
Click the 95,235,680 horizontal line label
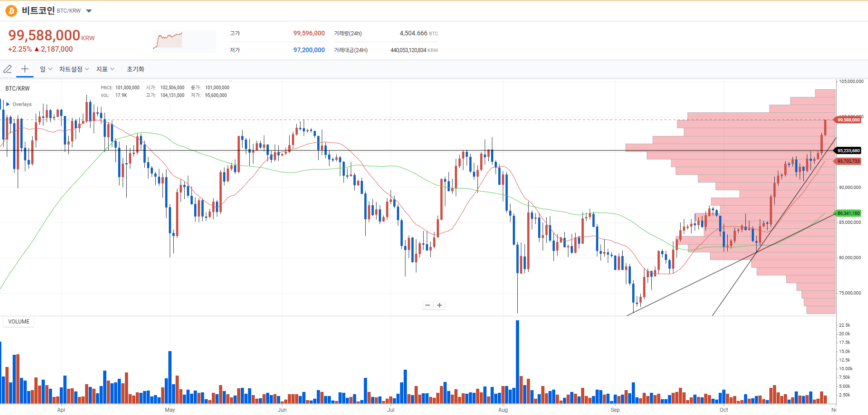tap(848, 151)
